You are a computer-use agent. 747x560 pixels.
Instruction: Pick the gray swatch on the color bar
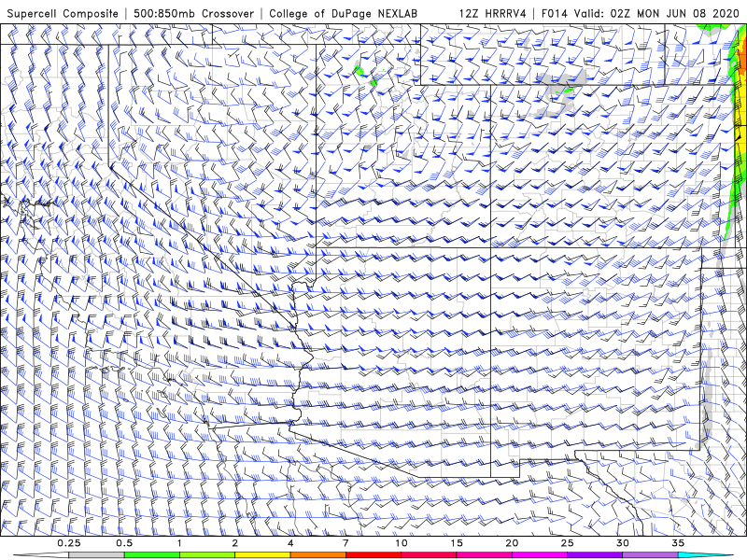pos(97,555)
